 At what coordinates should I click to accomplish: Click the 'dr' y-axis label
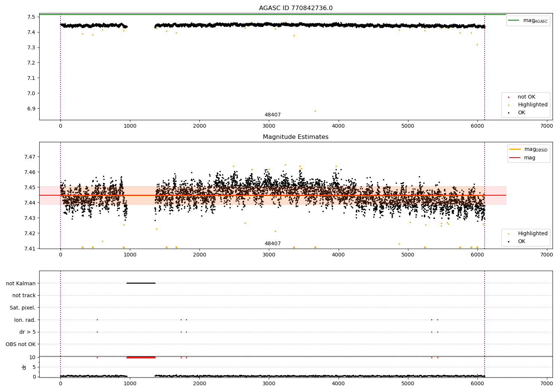(24, 367)
